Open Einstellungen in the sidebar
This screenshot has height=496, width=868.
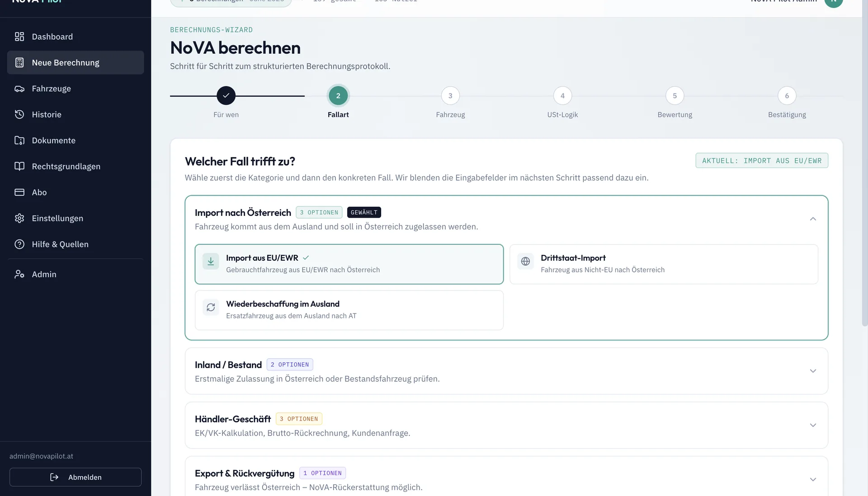tap(75, 218)
